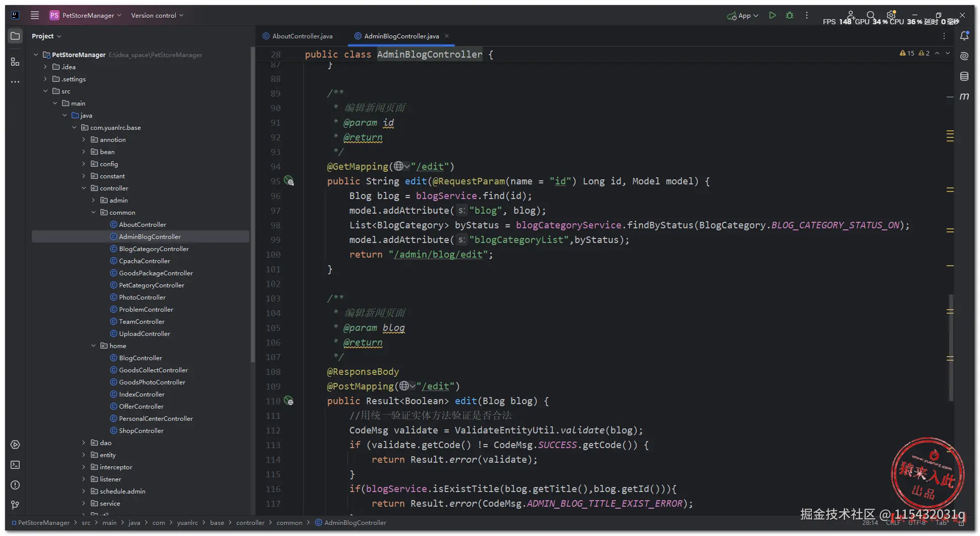Click the editor vertical scrollbar thumb

[951, 348]
